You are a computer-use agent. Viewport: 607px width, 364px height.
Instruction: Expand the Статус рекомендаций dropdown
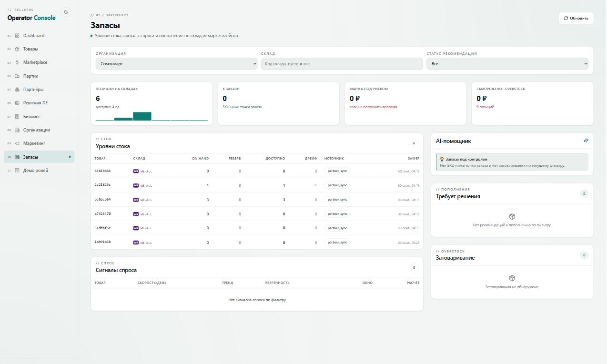tap(507, 64)
